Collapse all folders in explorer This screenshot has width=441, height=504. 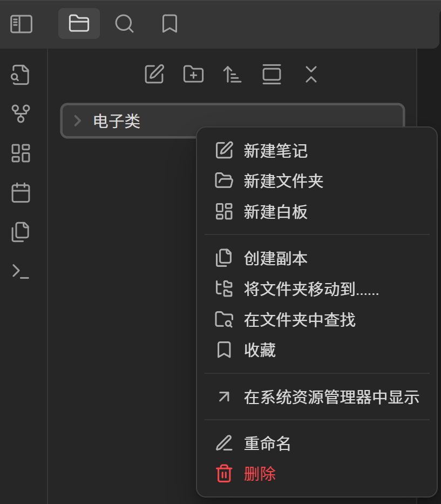(x=311, y=74)
